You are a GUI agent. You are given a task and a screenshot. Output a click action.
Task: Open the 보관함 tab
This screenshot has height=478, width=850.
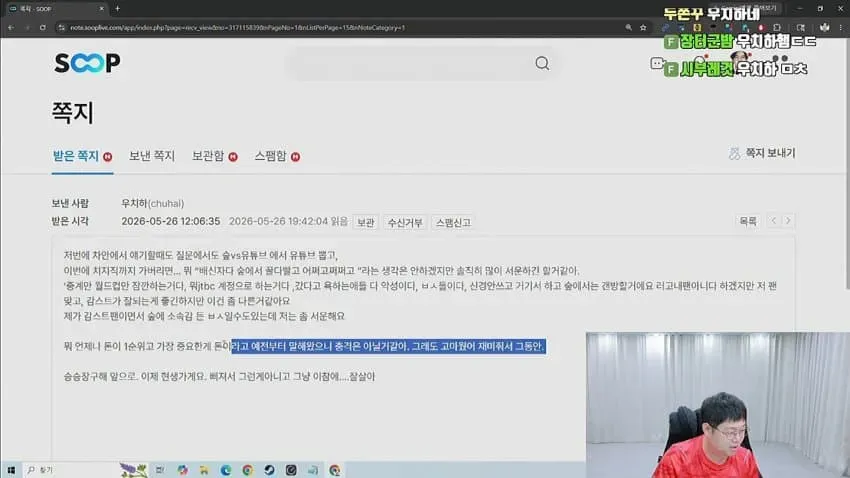point(214,156)
